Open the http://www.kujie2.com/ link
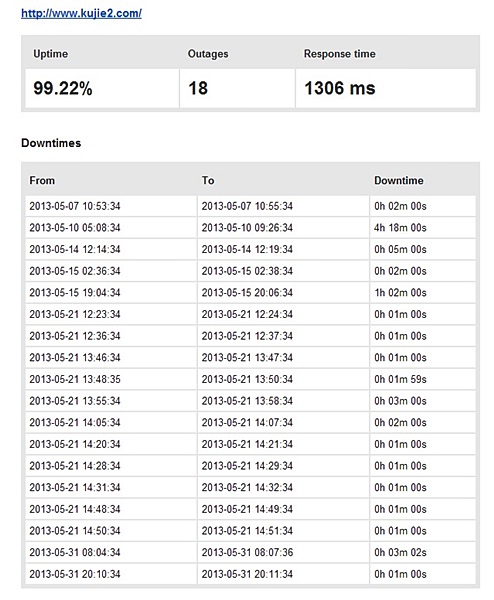 81,13
